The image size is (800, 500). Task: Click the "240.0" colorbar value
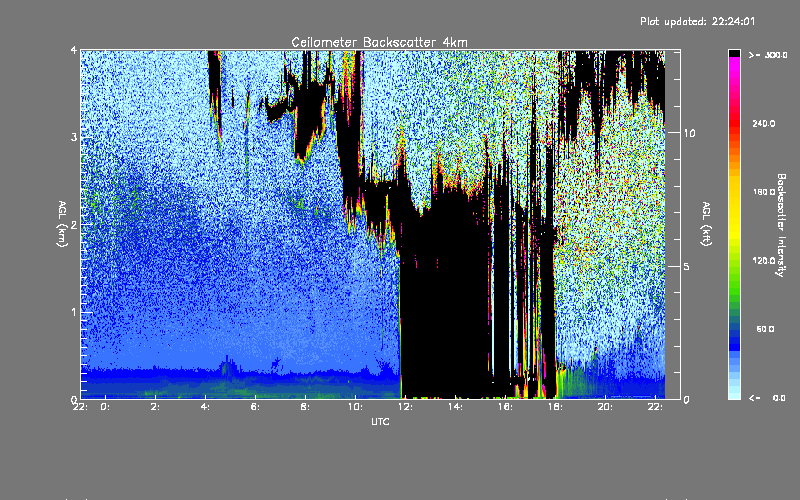tap(764, 123)
